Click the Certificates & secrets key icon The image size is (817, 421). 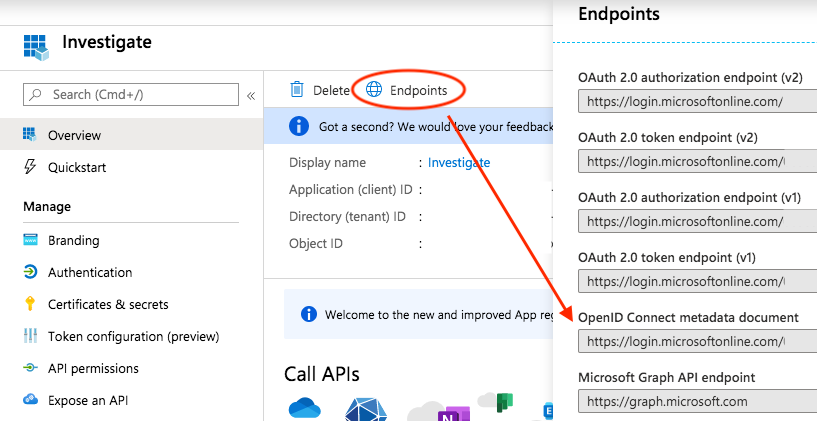(x=29, y=304)
